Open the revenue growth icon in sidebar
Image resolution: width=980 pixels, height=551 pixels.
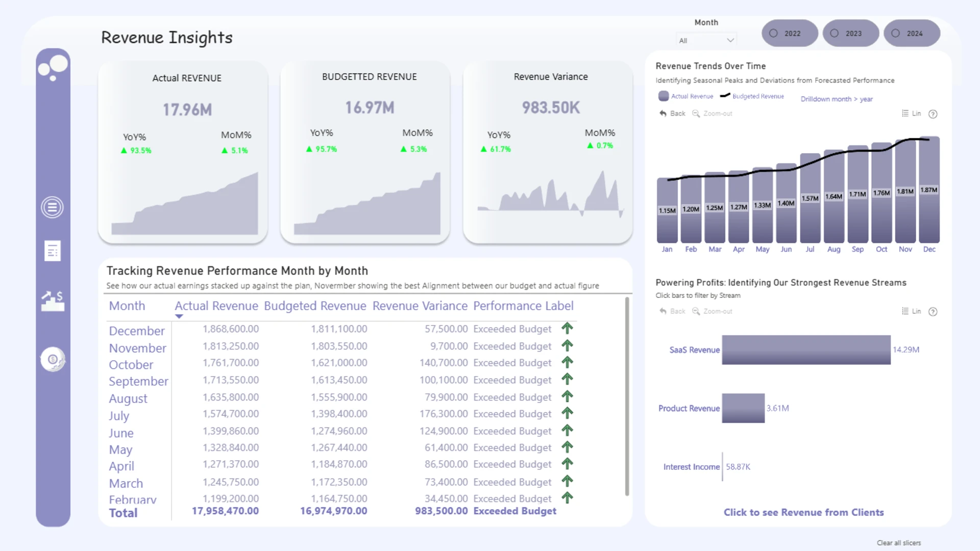coord(53,301)
